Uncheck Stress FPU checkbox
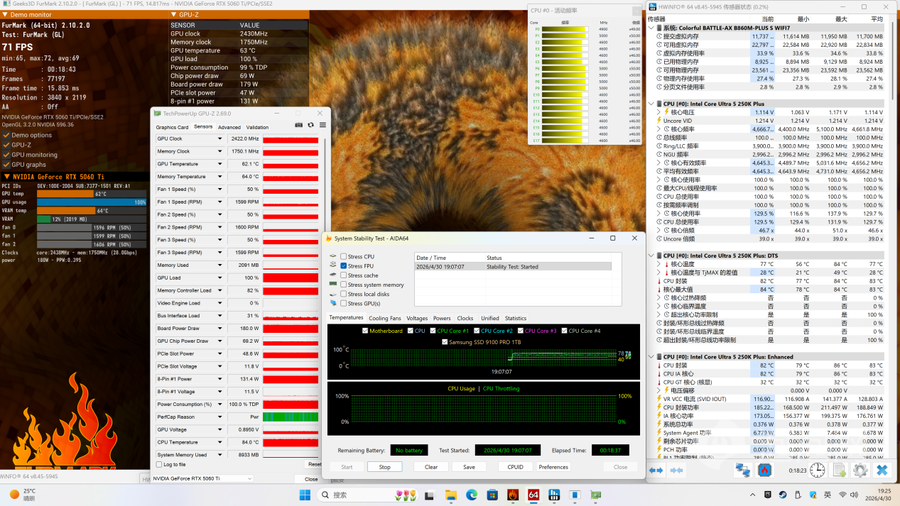The height and width of the screenshot is (506, 900). point(343,266)
